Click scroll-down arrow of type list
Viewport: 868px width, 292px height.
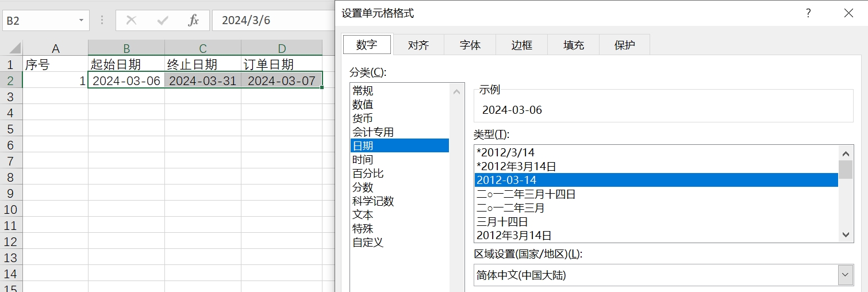coord(846,234)
